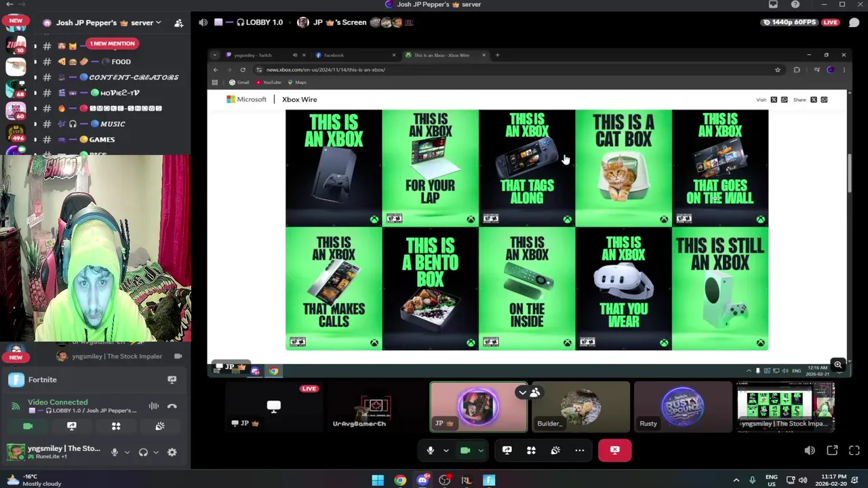Open Chrome from the taskbar
868x488 pixels.
tap(400, 480)
